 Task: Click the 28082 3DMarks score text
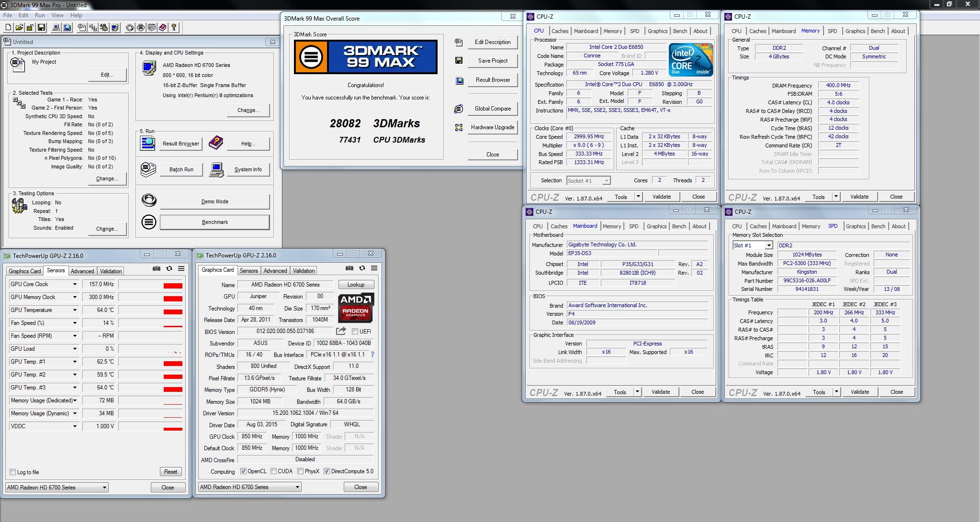[x=374, y=123]
